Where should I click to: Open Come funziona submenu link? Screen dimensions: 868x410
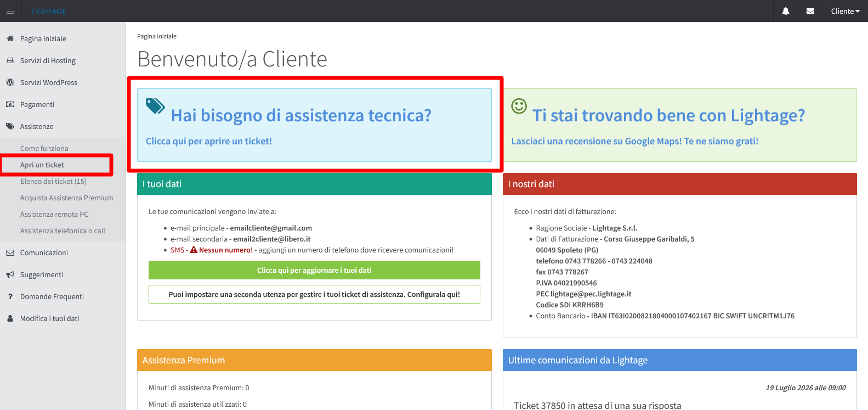[x=44, y=148]
